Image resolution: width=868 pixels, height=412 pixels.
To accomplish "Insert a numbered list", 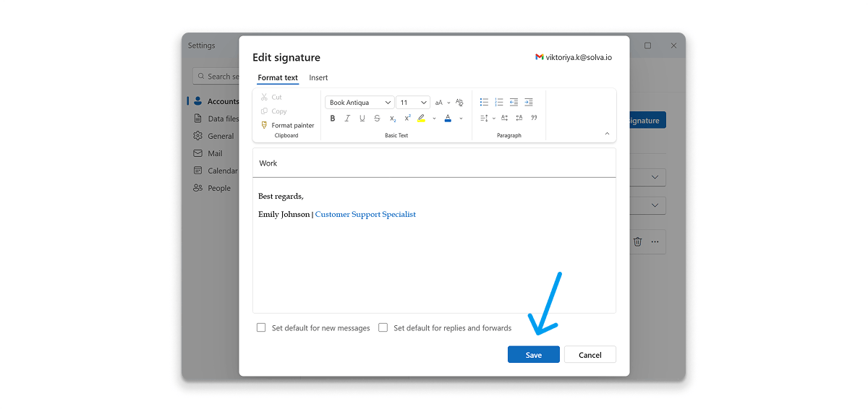I will pyautogui.click(x=499, y=103).
